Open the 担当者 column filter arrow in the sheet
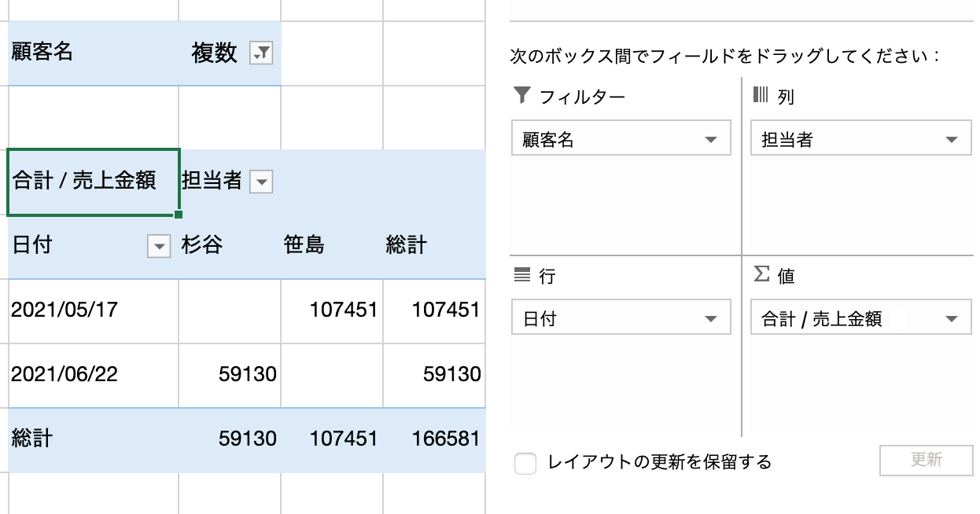Image resolution: width=980 pixels, height=514 pixels. click(x=261, y=182)
